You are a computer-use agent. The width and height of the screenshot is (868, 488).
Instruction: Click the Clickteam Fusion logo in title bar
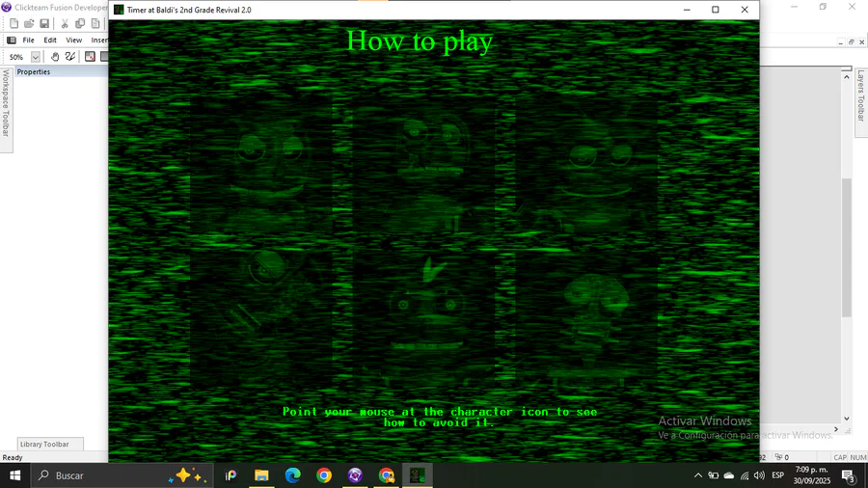click(x=6, y=7)
